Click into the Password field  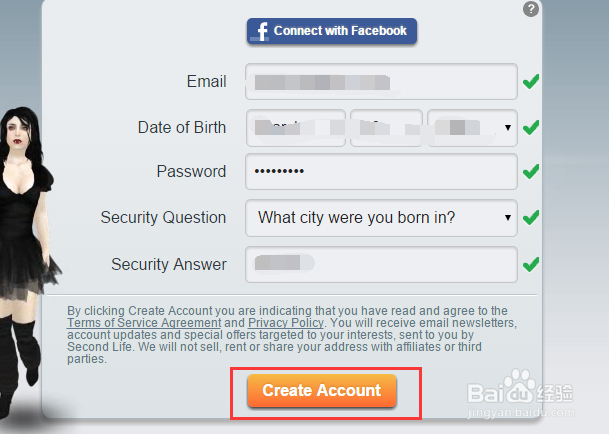(x=380, y=172)
